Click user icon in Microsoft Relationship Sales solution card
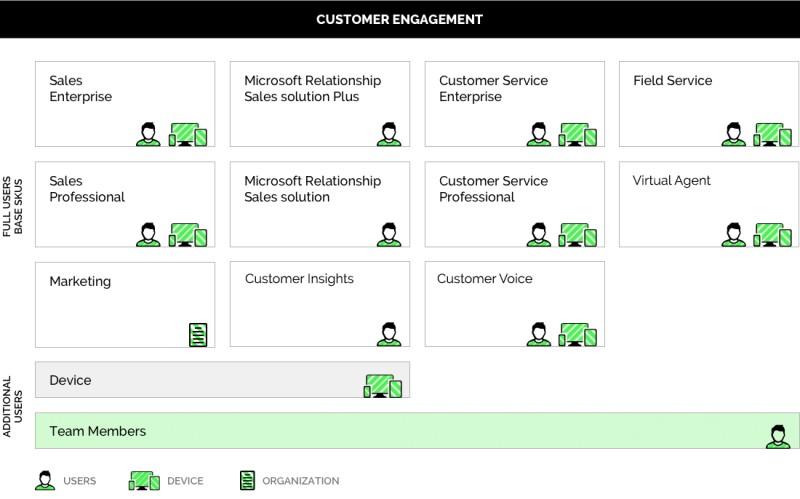Screen dimensions: 800x499 (389, 235)
